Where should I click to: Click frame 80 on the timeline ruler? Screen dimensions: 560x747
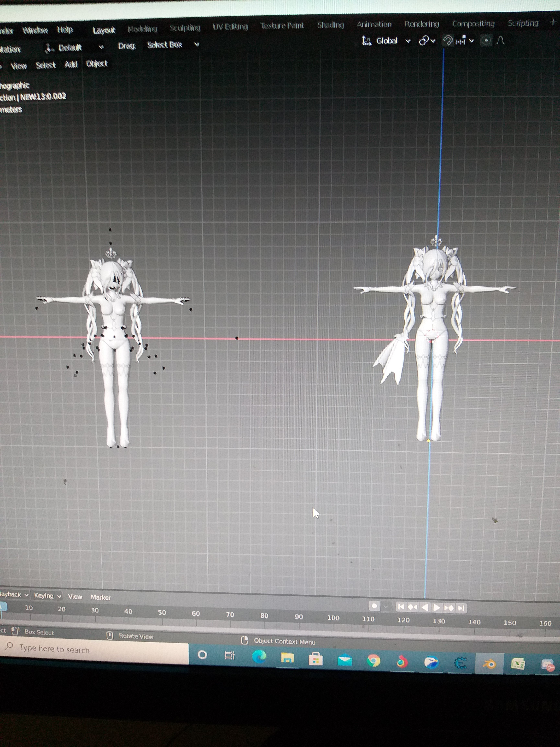tap(264, 616)
